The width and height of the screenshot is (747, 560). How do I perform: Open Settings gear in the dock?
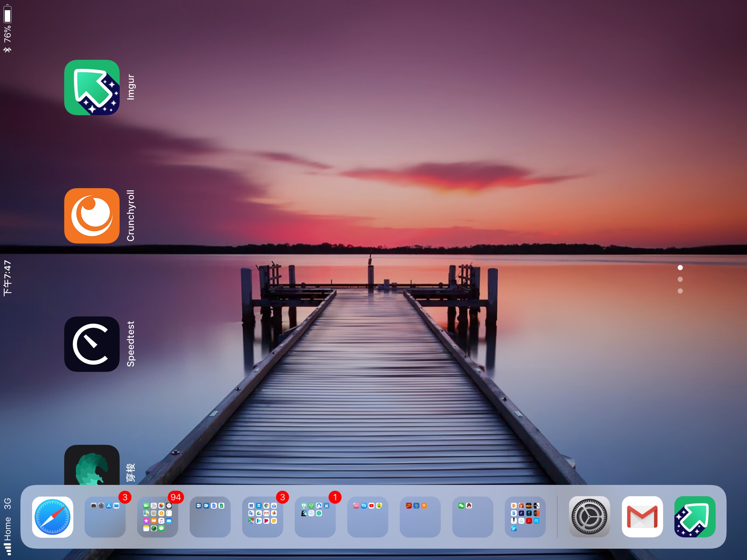[589, 517]
